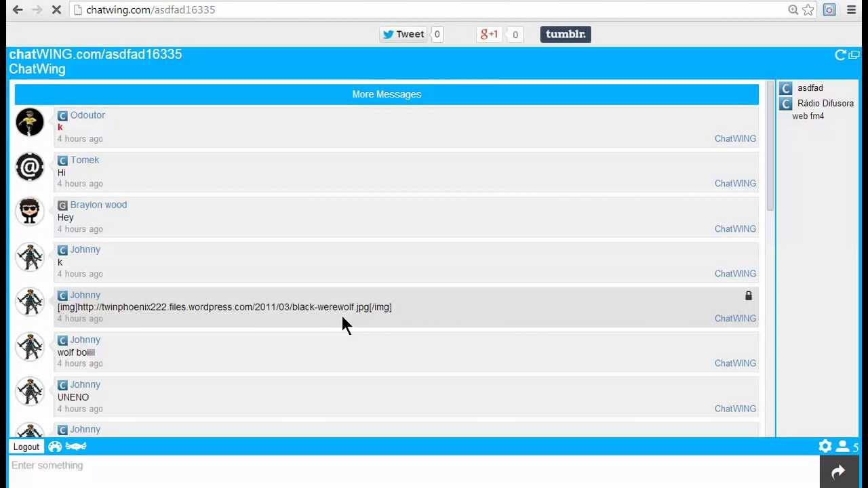Stop page loading with the X button
The width and height of the screenshot is (868, 488).
[x=56, y=9]
